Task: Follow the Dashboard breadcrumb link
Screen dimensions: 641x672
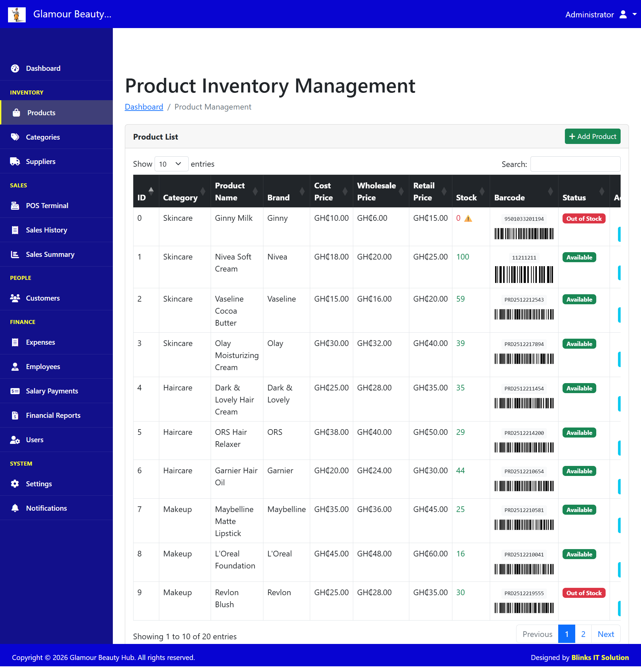Action: 144,107
